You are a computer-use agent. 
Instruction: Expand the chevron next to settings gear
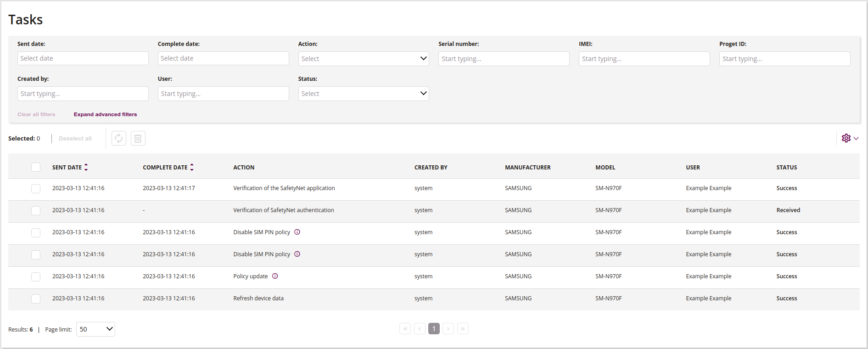(x=856, y=138)
